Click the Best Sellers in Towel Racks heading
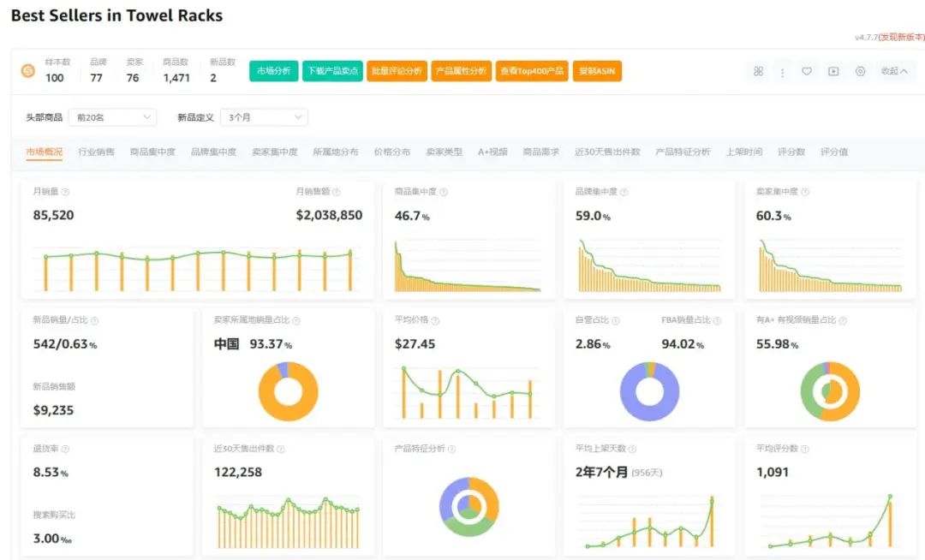Viewport: 925px width, 560px height. (116, 16)
